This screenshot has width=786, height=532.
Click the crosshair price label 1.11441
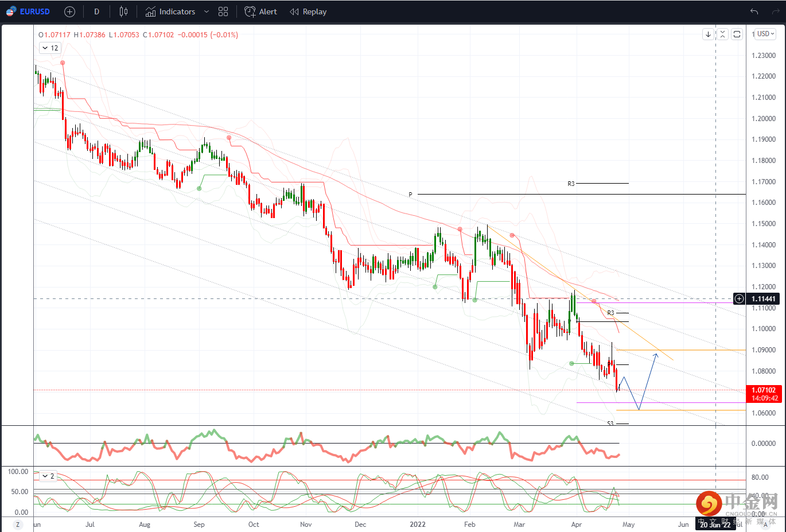[x=764, y=298]
